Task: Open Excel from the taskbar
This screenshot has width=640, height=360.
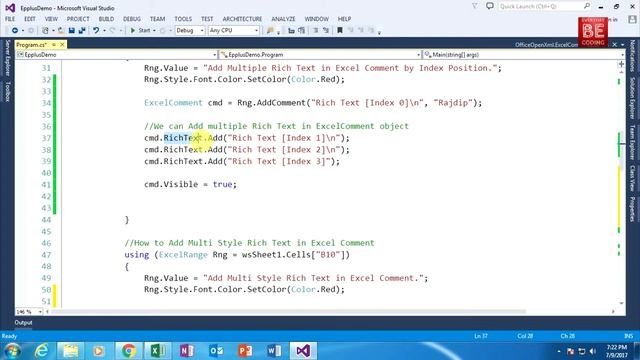Action: pyautogui.click(x=157, y=351)
